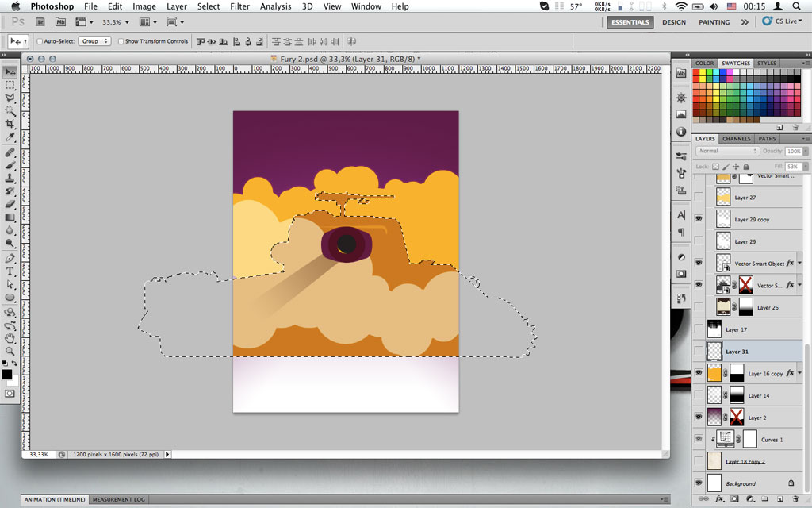Add a layer mask from Layers panel footer
The width and height of the screenshot is (812, 508).
tap(734, 499)
